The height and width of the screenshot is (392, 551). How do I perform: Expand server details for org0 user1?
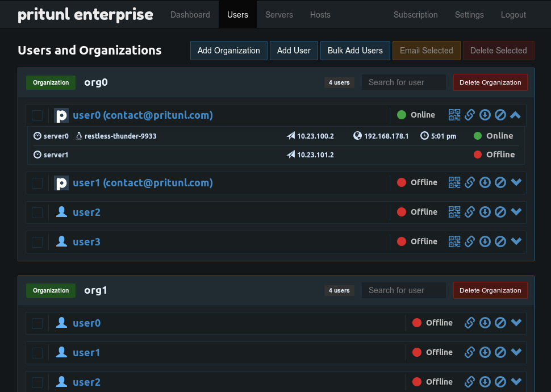tap(516, 182)
